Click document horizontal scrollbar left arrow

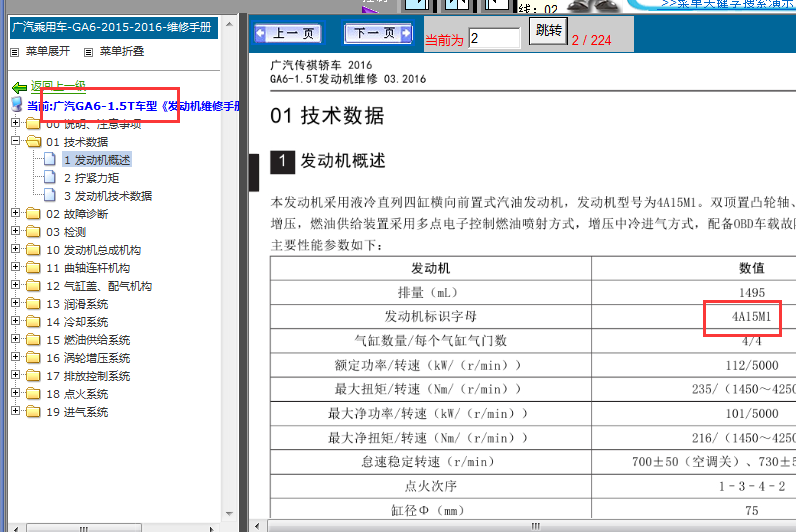coord(257,526)
